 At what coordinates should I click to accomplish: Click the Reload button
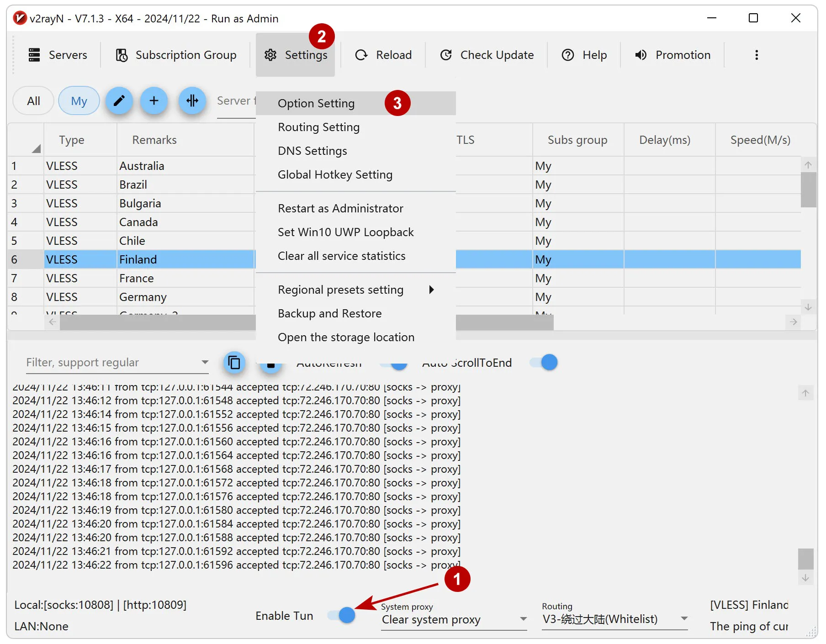tap(383, 55)
